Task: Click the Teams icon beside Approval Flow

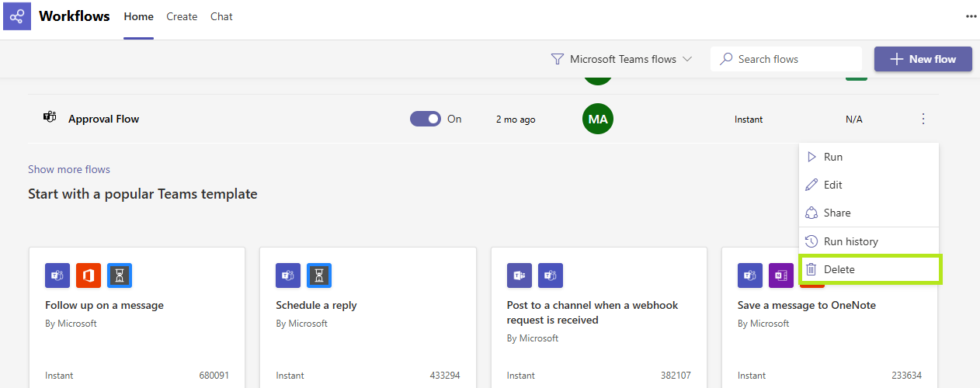Action: click(50, 118)
